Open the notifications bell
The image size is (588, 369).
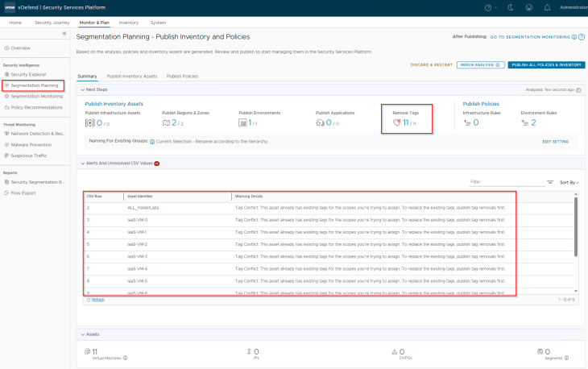tap(548, 7)
